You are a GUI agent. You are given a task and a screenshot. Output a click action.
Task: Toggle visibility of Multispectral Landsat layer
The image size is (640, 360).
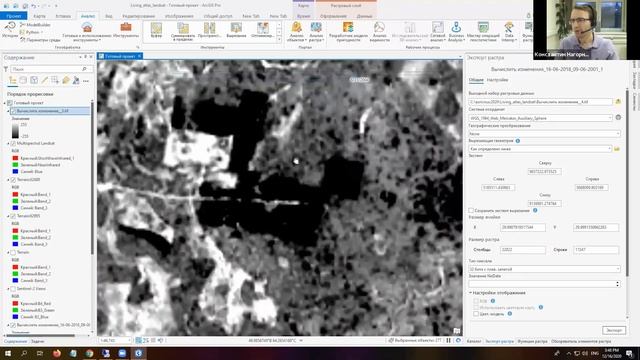[x=13, y=144]
